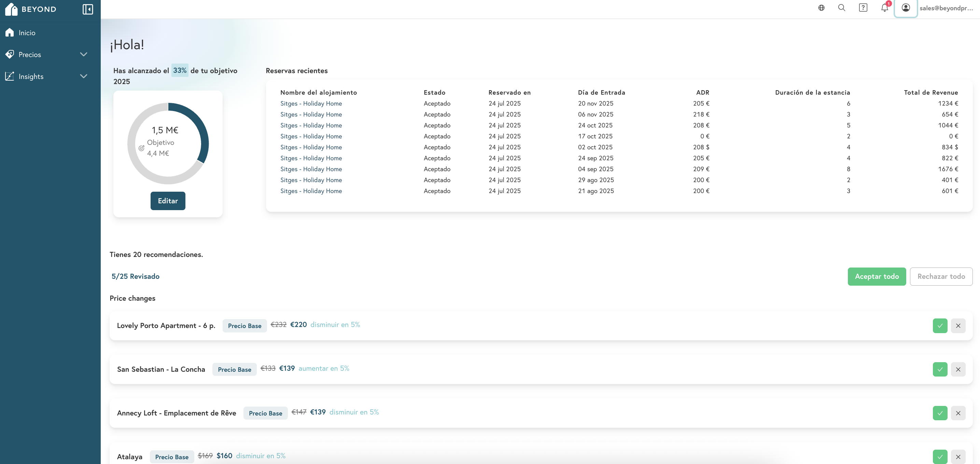Click the Atalaya listing name

point(130,457)
